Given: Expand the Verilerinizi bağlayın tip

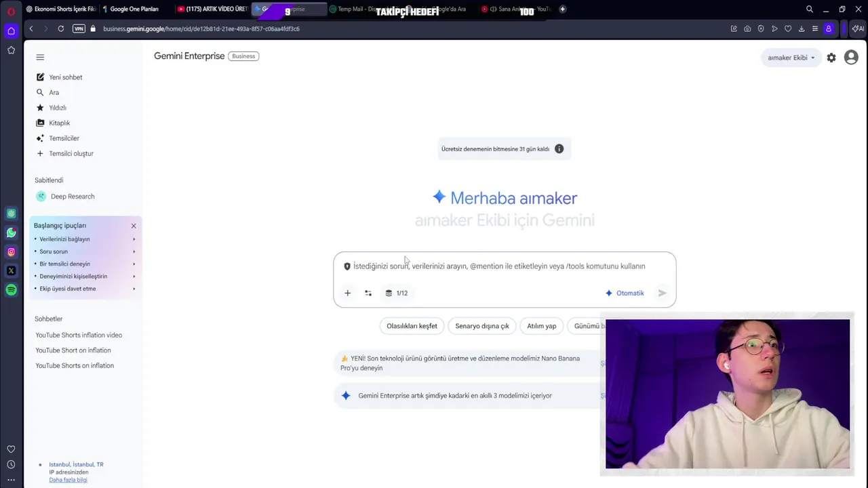Looking at the screenshot, I should (x=85, y=239).
